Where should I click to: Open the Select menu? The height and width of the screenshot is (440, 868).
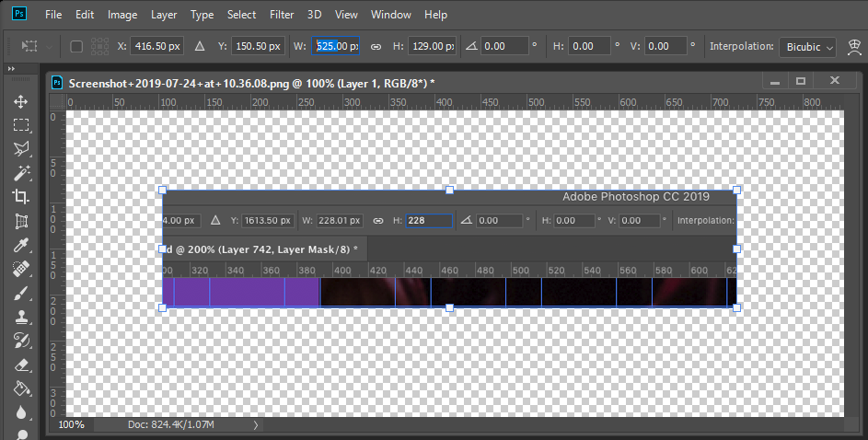click(x=241, y=15)
